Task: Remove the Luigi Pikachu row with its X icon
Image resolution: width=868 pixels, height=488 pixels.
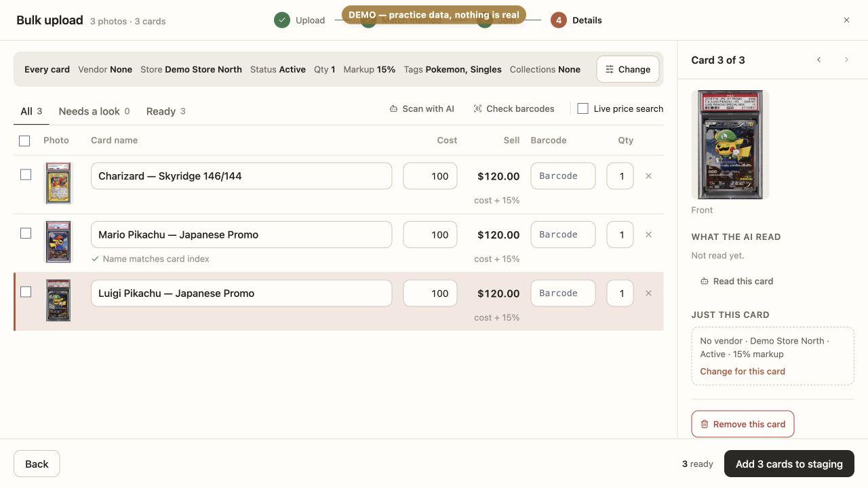Action: click(x=648, y=293)
